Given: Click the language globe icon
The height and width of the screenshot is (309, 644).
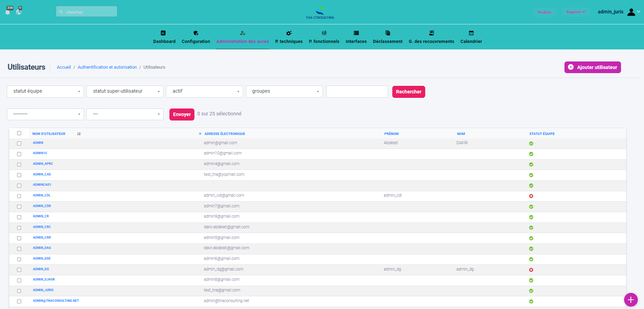Looking at the screenshot, I should pos(19,12).
